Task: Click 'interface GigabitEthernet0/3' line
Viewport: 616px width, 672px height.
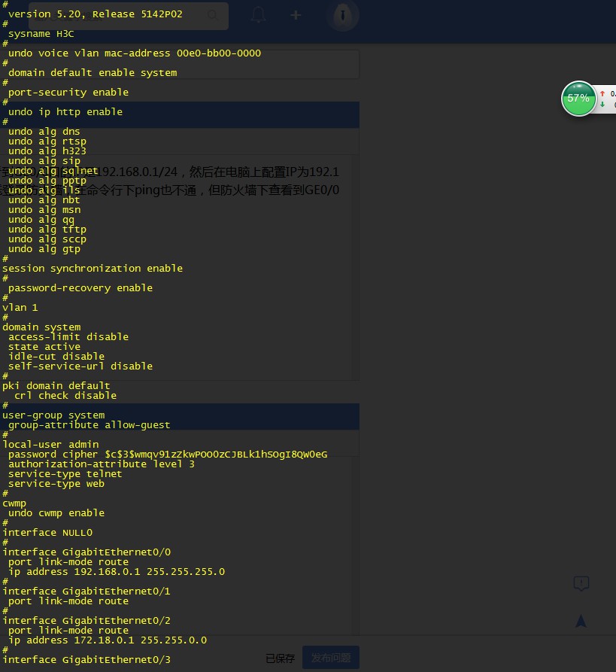Action: coord(86,660)
